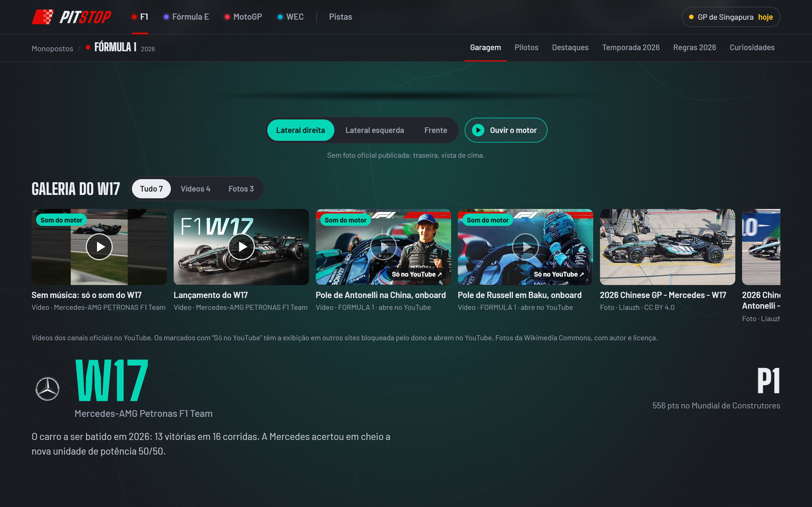Open GP de Singapura hoje button

tap(731, 17)
